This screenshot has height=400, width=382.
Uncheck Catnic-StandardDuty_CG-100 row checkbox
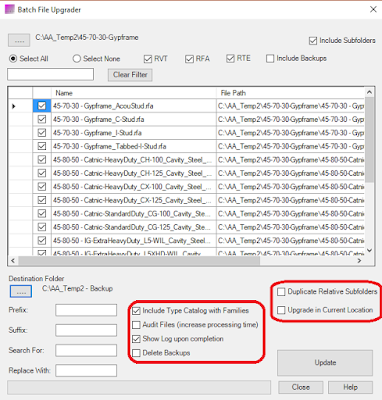[42, 213]
